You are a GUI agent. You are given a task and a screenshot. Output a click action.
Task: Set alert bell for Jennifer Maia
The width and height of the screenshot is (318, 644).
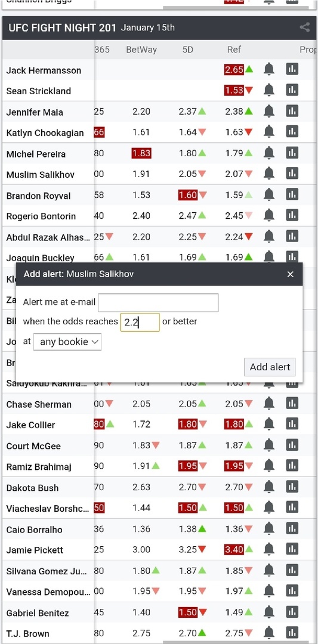click(269, 111)
